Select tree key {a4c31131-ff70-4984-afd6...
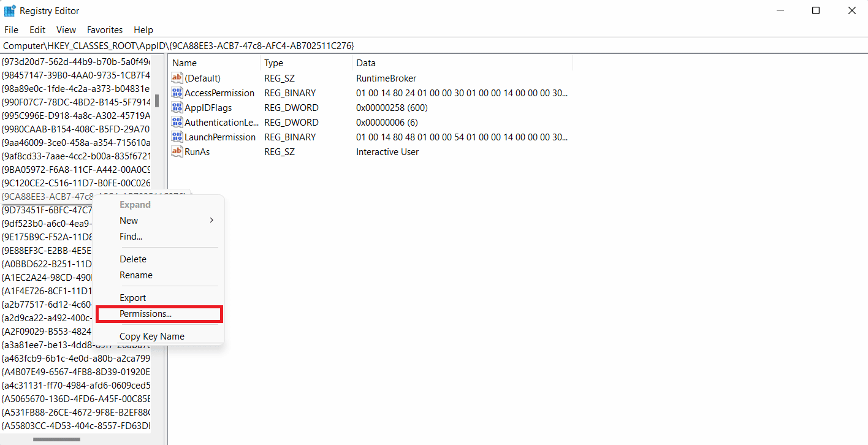Screen dimensions: 868x445 [x=75, y=385]
